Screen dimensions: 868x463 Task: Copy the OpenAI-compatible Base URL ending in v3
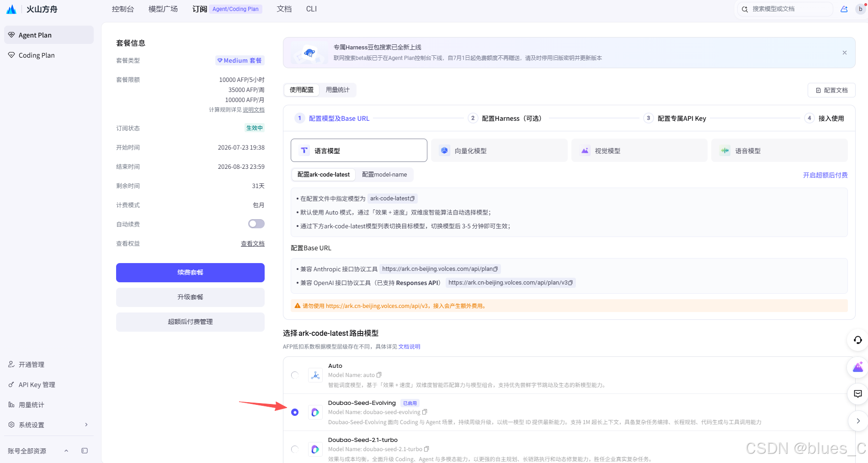pyautogui.click(x=570, y=283)
